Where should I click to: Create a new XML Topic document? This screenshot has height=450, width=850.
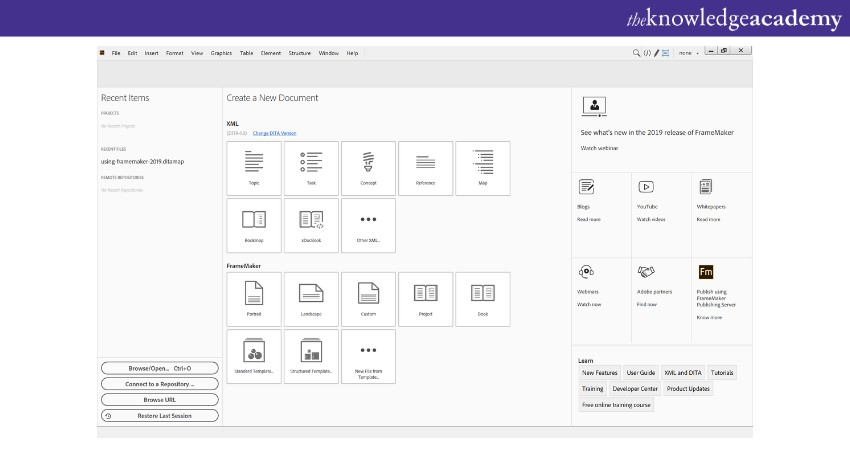[254, 167]
